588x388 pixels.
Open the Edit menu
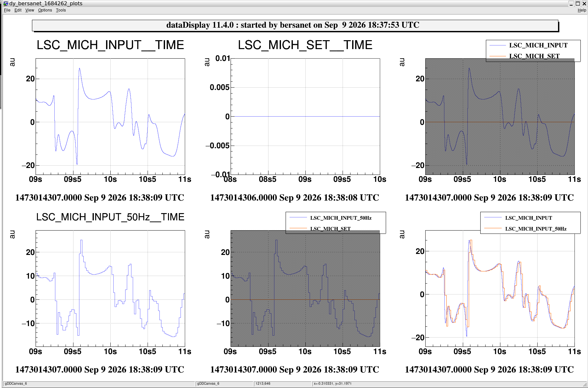click(x=18, y=10)
